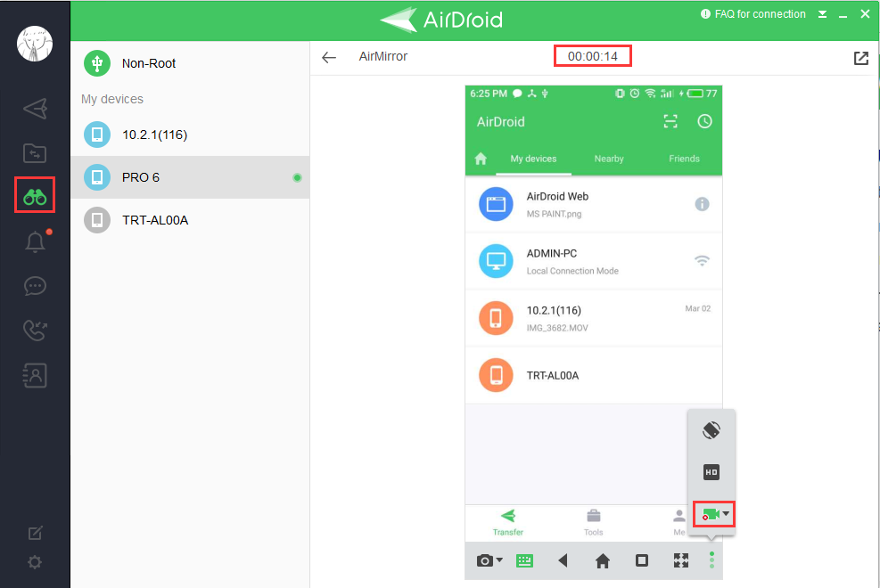Open the contacts sidebar icon
Viewport: 880px width, 588px height.
point(35,375)
